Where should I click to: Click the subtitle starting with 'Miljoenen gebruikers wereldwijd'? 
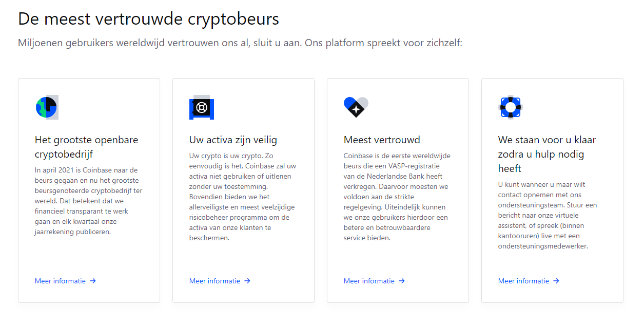[240, 43]
